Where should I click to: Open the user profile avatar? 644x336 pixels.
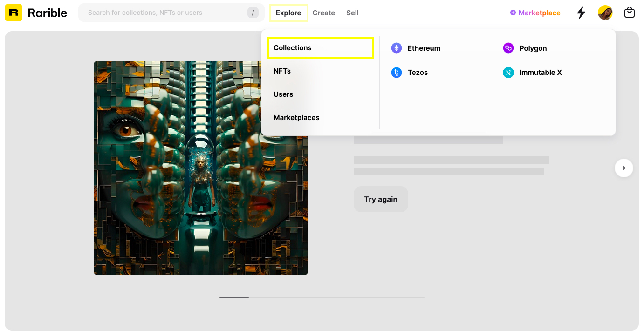coord(605,13)
